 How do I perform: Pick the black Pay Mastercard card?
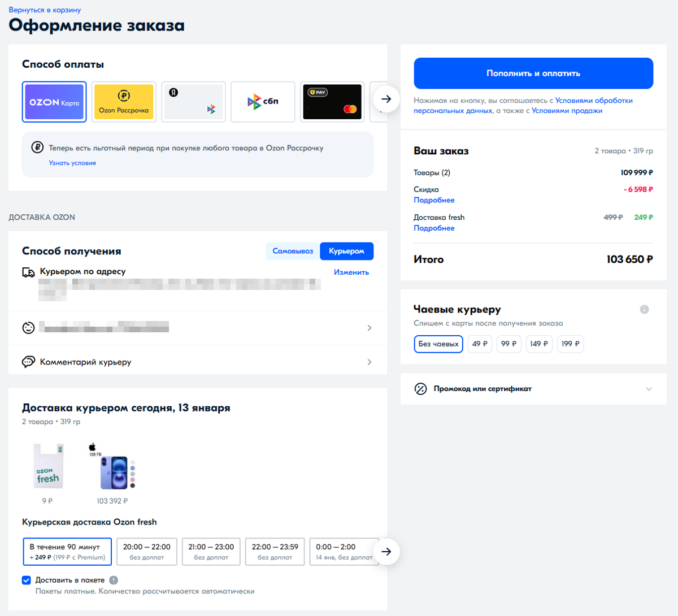point(332,102)
